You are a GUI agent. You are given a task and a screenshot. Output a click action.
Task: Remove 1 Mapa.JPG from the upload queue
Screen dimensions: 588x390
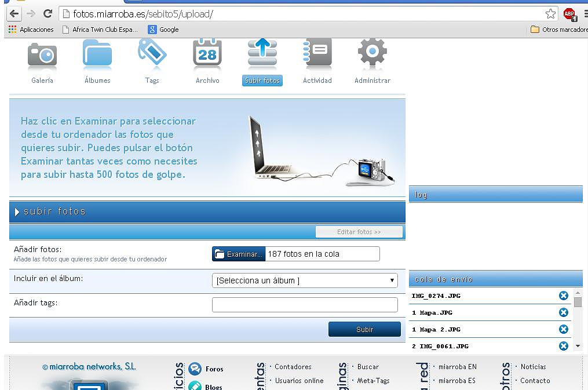coord(563,312)
